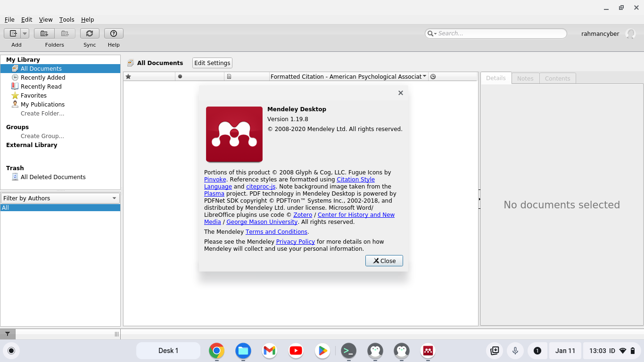This screenshot has height=362, width=644.
Task: Open the Add button dropdown arrow
Action: (x=25, y=33)
